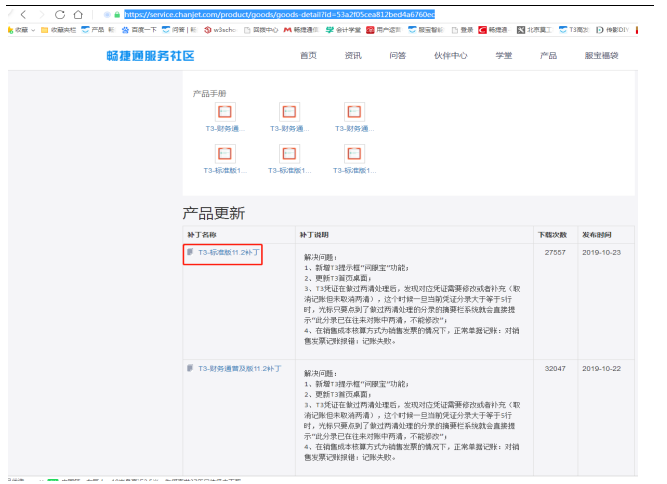This screenshot has width=667, height=484.
Task: Open third T3-财务通 manual icon in top row
Action: pyautogui.click(x=354, y=112)
